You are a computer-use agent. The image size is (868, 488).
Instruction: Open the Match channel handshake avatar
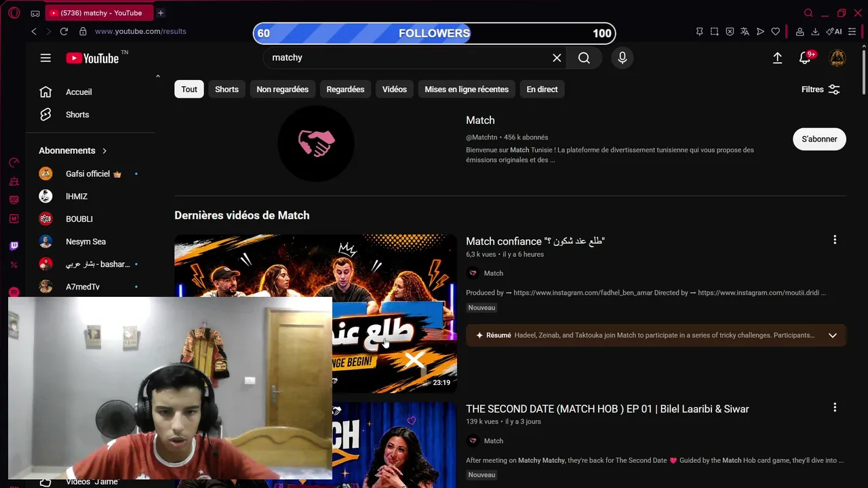pyautogui.click(x=315, y=143)
